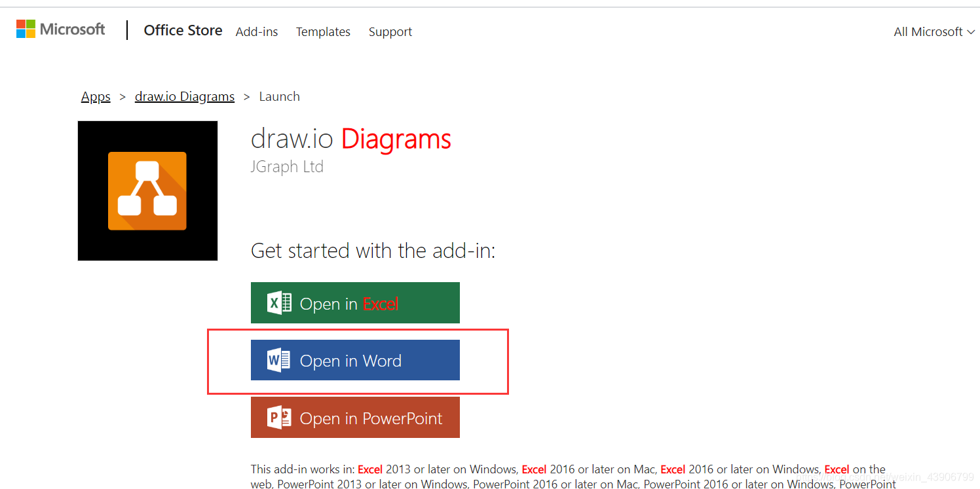Click the draw.io app logo thumbnail
Image resolution: width=980 pixels, height=489 pixels.
(x=147, y=190)
